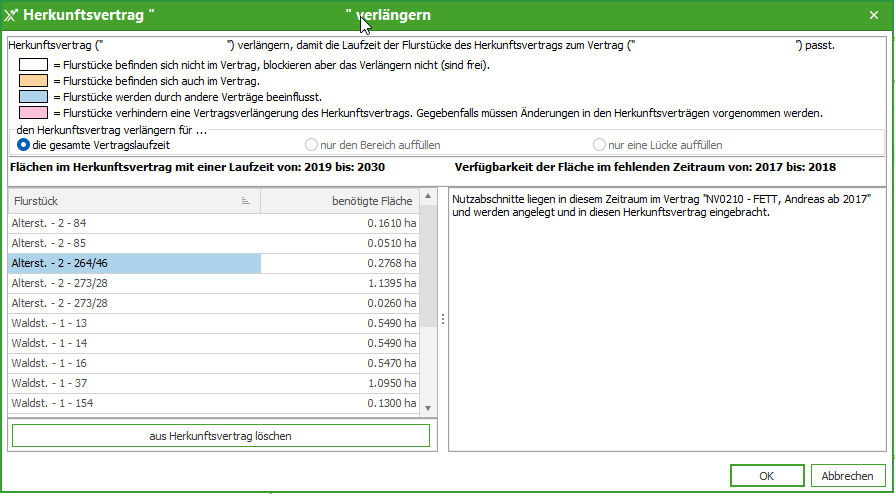Click the pink legend color box
The height and width of the screenshot is (494, 895).
34,113
